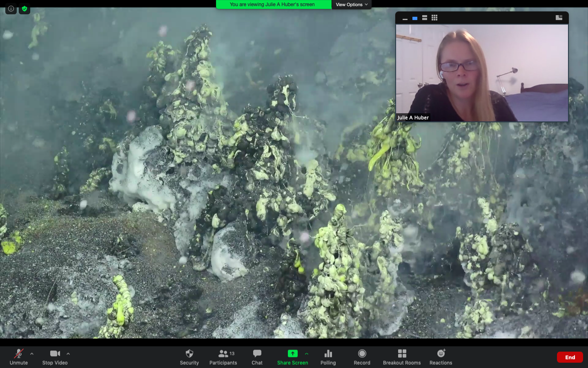Image resolution: width=588 pixels, height=368 pixels.
Task: Click the participant count number 13
Action: pos(232,354)
